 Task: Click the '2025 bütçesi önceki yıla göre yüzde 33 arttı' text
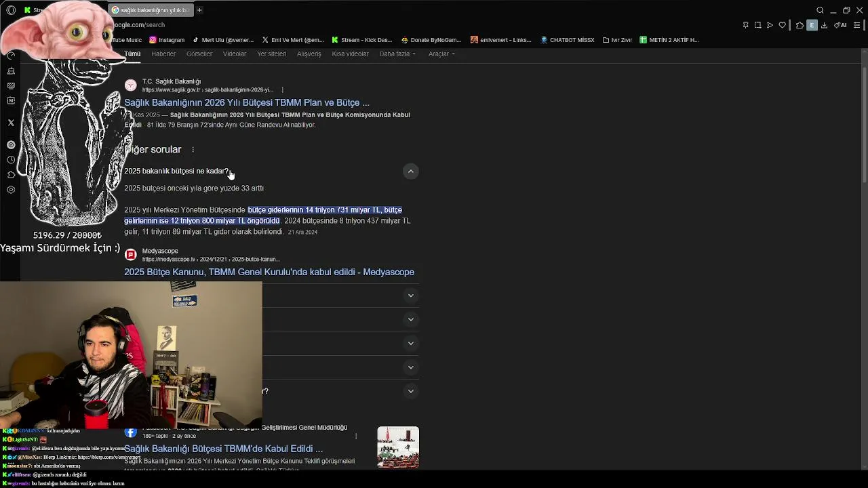194,188
